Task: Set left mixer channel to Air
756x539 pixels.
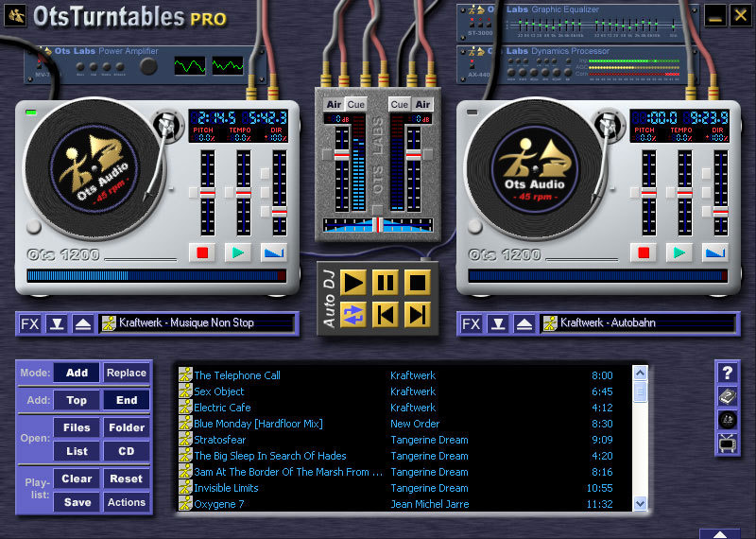Action: (334, 104)
